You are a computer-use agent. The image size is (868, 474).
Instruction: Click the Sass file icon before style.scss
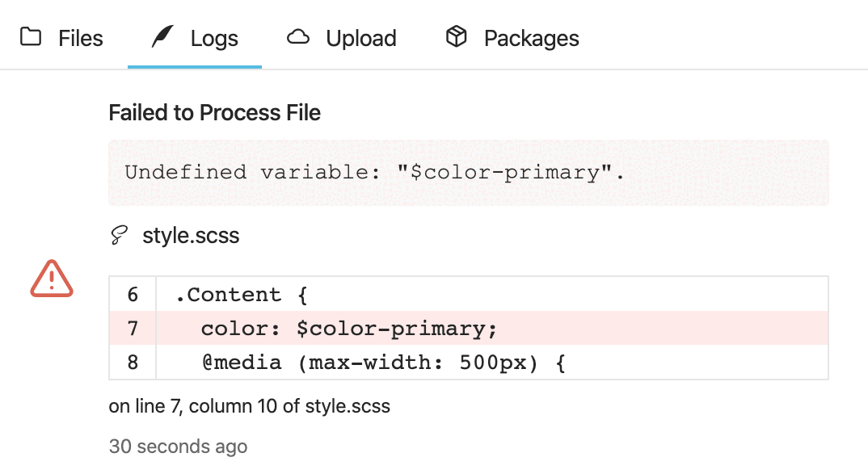click(x=119, y=236)
